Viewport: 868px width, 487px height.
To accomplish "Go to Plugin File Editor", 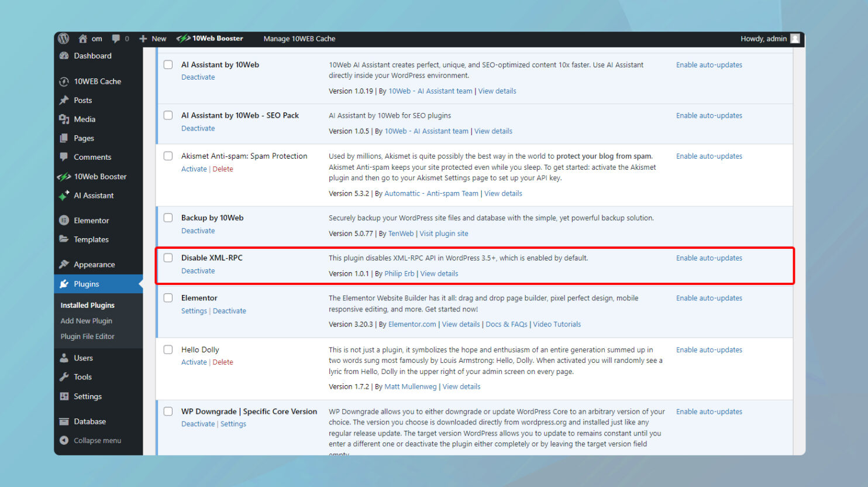I will [x=88, y=337].
